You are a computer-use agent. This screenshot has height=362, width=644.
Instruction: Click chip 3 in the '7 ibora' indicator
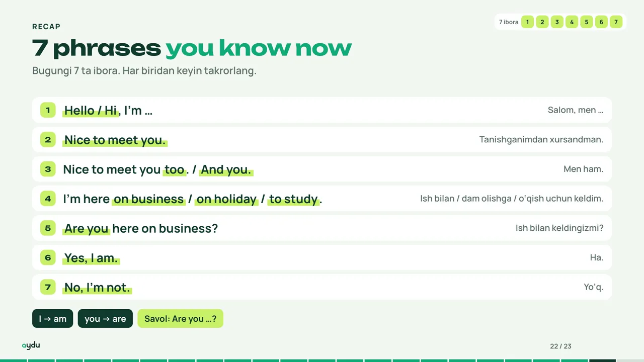(557, 22)
